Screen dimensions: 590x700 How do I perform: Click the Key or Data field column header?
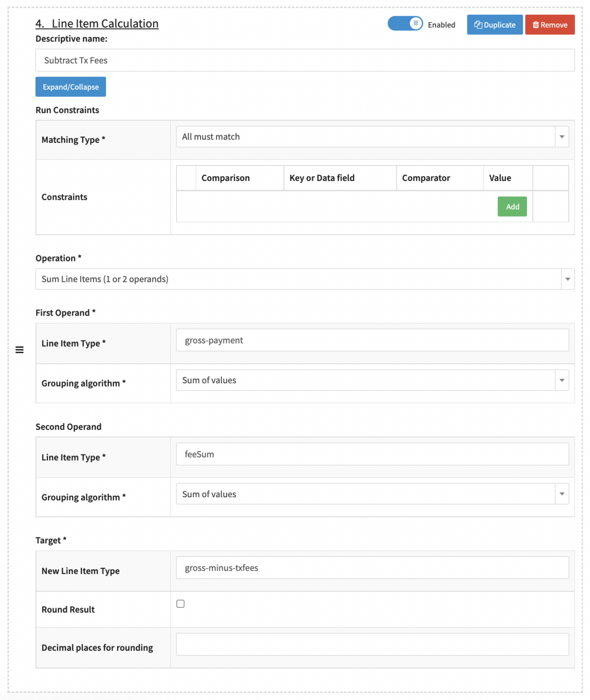[322, 178]
